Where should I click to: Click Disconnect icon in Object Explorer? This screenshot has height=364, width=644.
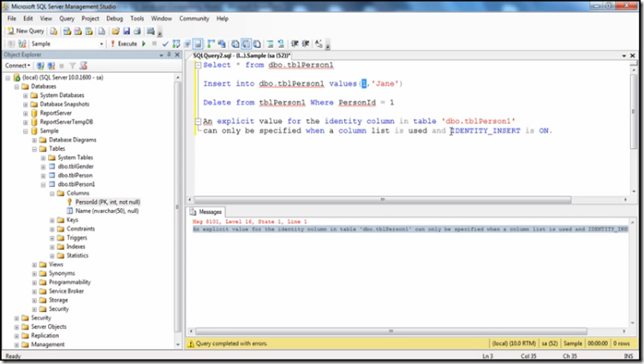(51, 66)
